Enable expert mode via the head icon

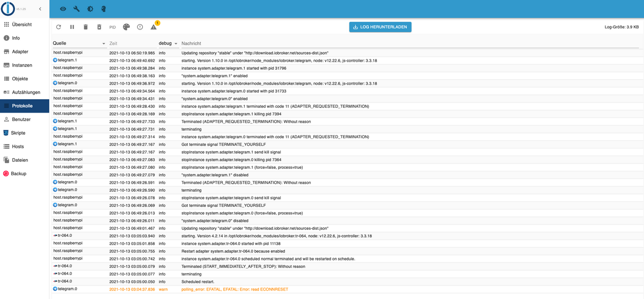103,9
